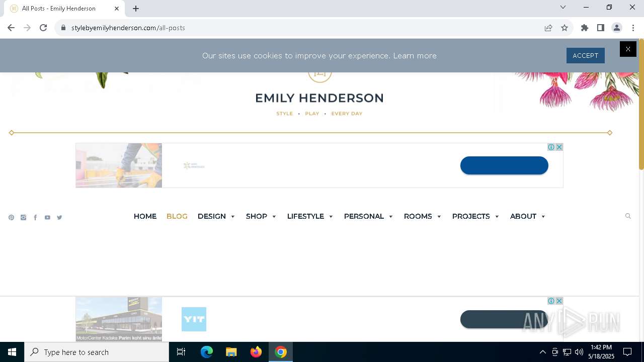Open the ROOMS menu item
Viewport: 644px width, 362px height.
pyautogui.click(x=418, y=216)
